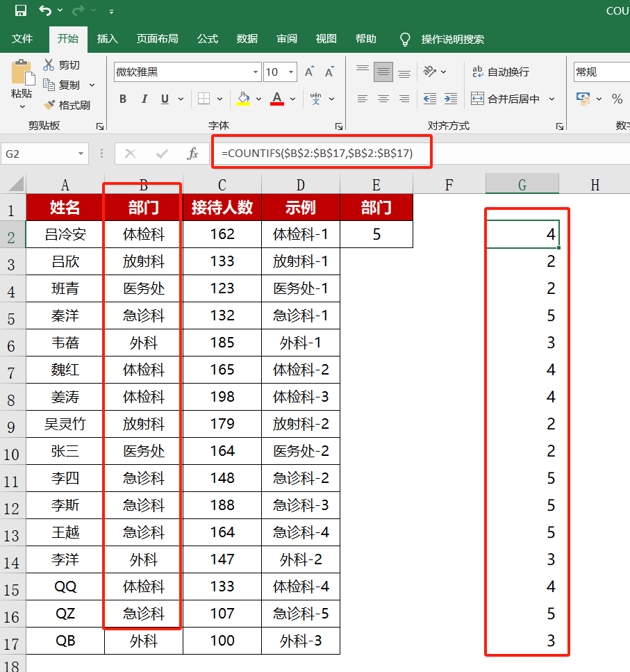Screen dimensions: 630x672
Task: Open the 对齐方式 dialog launcher
Action: point(559,126)
